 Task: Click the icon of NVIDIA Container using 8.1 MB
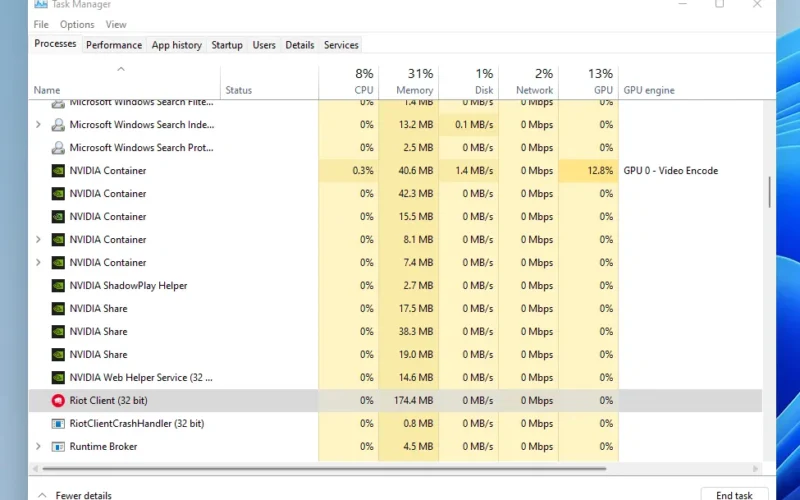(x=58, y=240)
